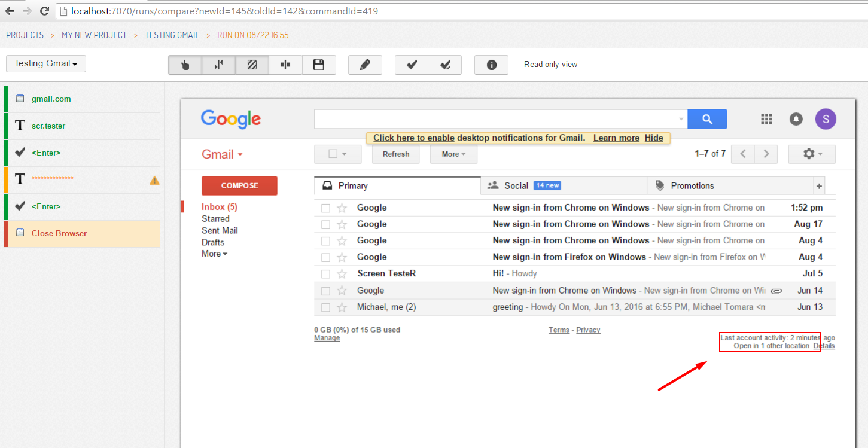Click the Google notifications bell icon
The image size is (868, 448).
(x=796, y=119)
